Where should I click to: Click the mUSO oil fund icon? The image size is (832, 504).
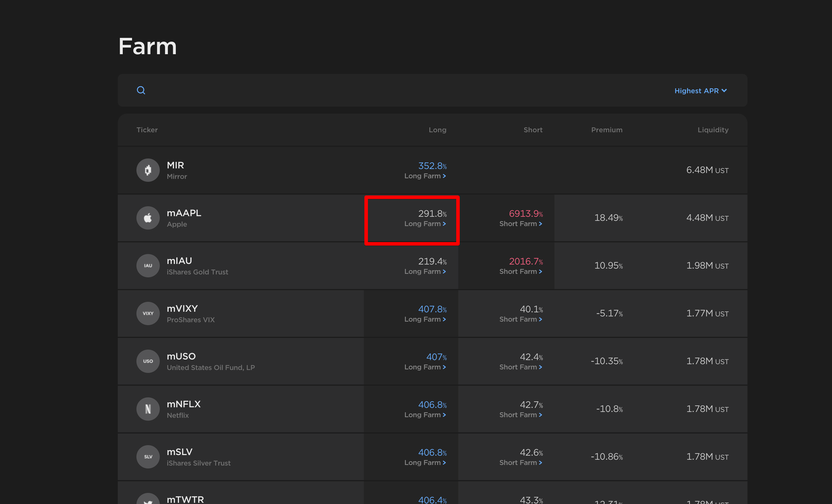point(148,361)
